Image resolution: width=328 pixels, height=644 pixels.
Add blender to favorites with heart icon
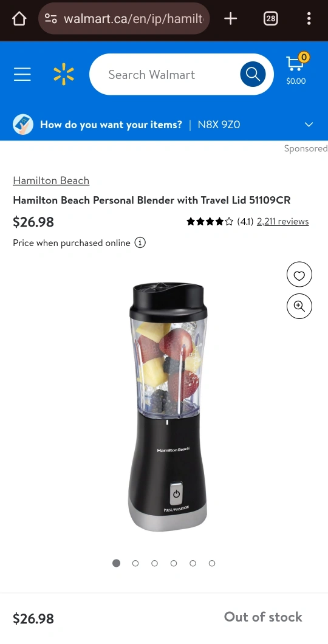pos(299,275)
